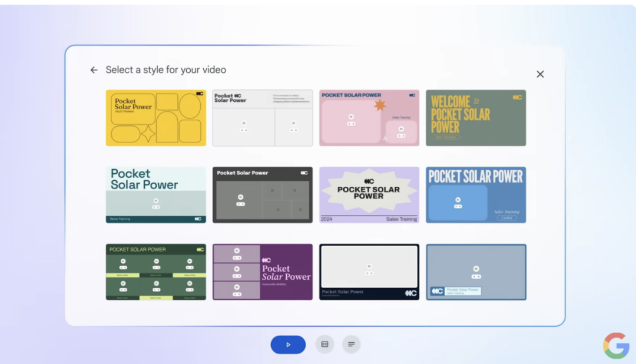Toggle the closed captions icon
Image resolution: width=636 pixels, height=364 pixels.
pos(324,345)
